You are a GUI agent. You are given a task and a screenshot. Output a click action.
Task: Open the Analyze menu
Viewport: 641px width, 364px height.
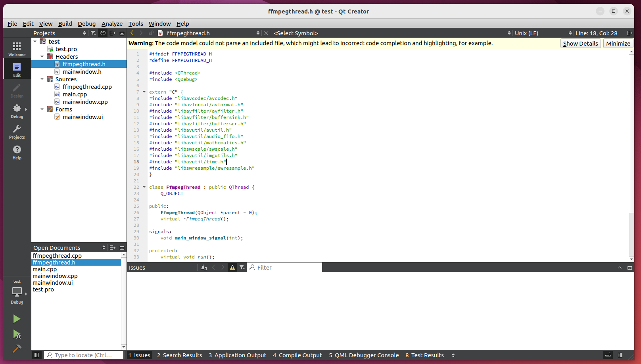(112, 24)
